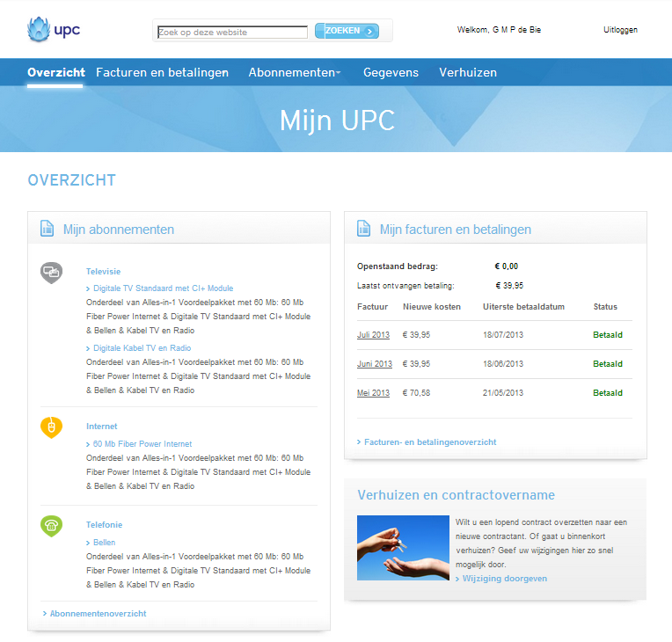The height and width of the screenshot is (642, 672).
Task: Expand the Abonnementen dropdown menu
Action: point(295,72)
